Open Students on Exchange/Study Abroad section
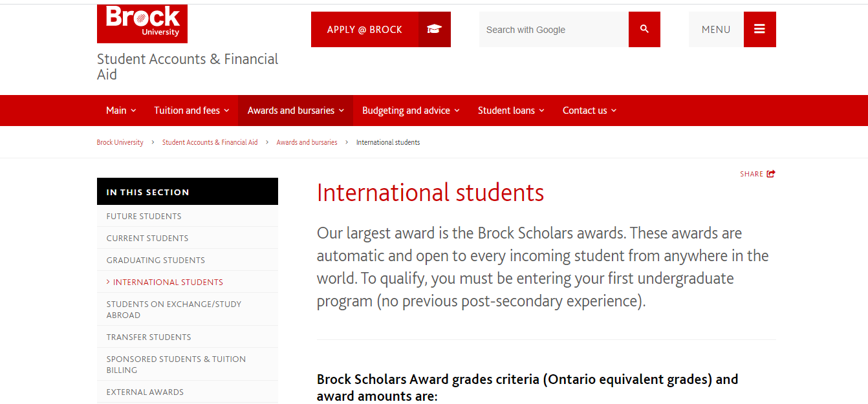Image resolution: width=868 pixels, height=404 pixels. click(188, 310)
